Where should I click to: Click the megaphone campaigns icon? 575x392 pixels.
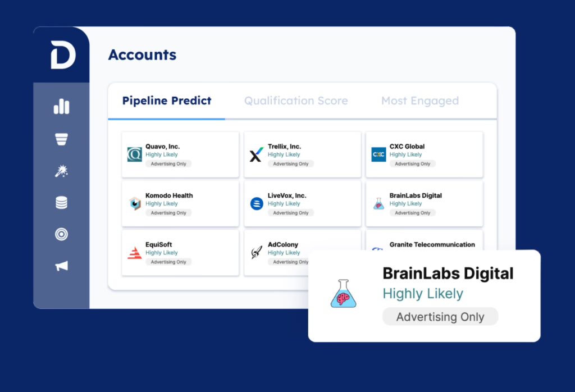tap(61, 266)
